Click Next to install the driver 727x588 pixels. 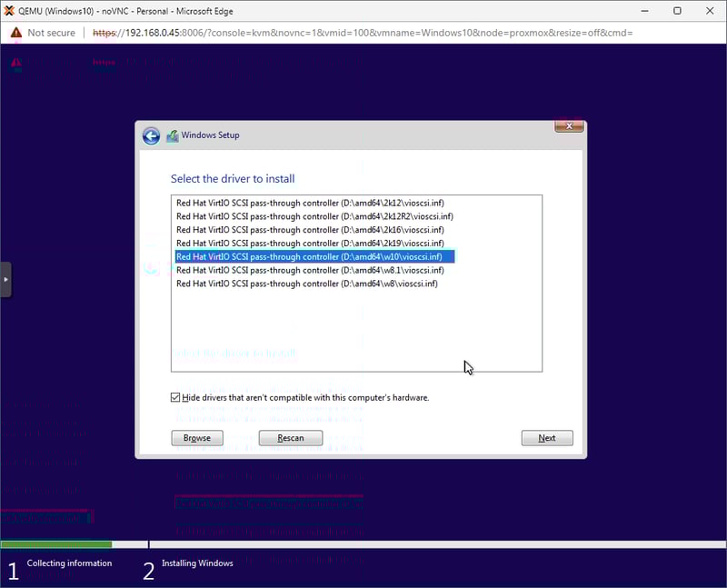(x=547, y=438)
